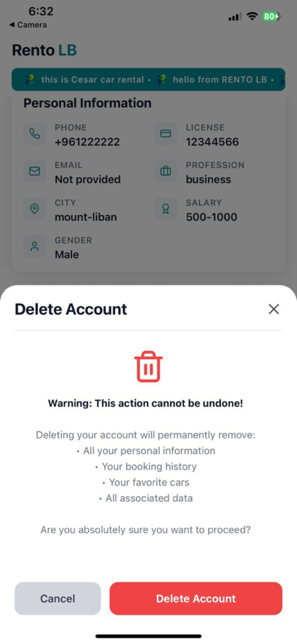Viewport: 297px width, 644px height.
Task: Tap the envelope icon next to Email
Action: coord(35,171)
